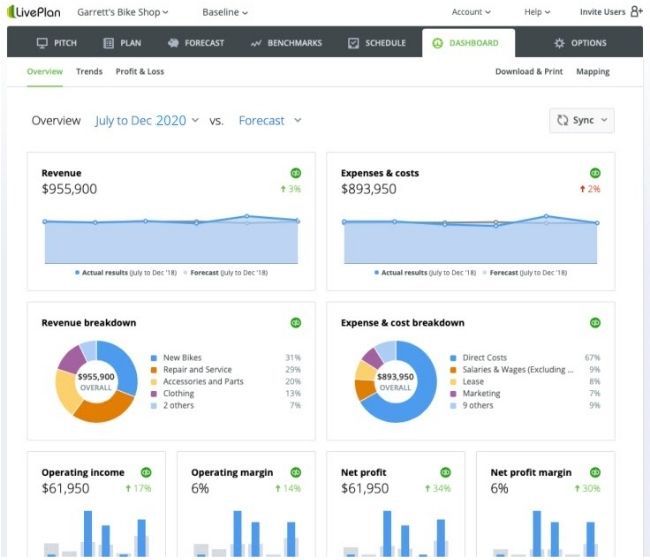Click the 14% Operating margin change indicator

[x=288, y=489]
